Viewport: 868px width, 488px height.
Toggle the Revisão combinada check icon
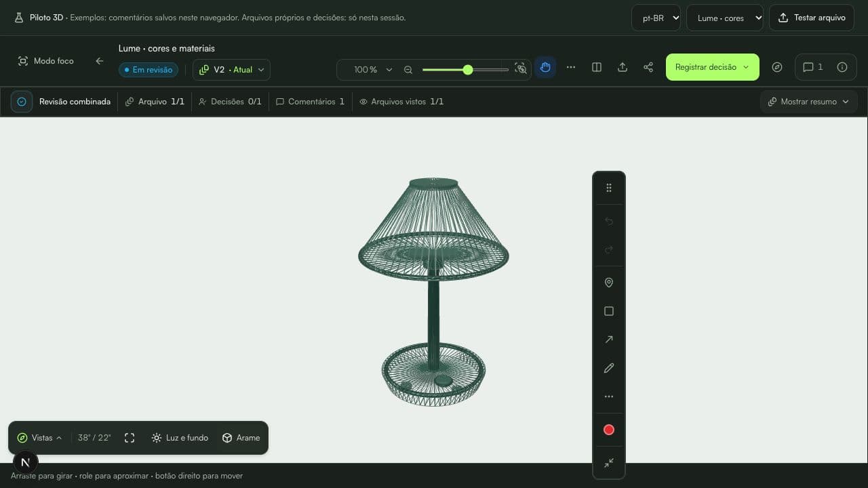(22, 102)
